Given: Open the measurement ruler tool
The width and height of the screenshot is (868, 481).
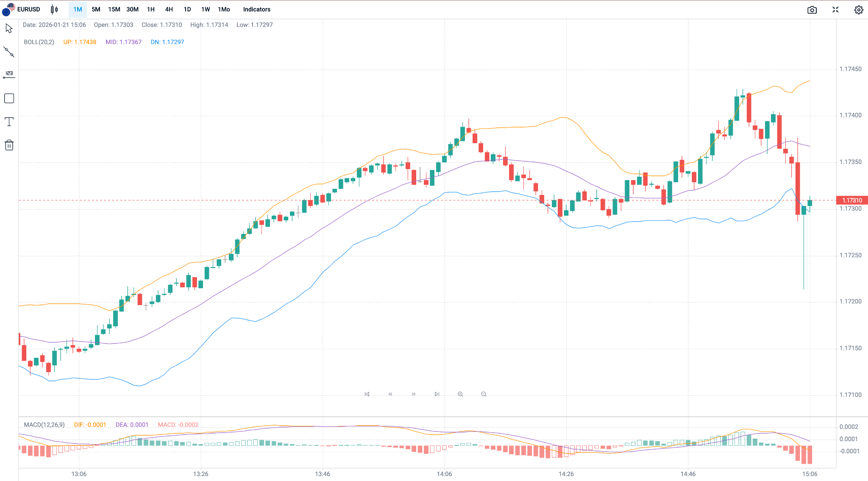Looking at the screenshot, I should 9,75.
